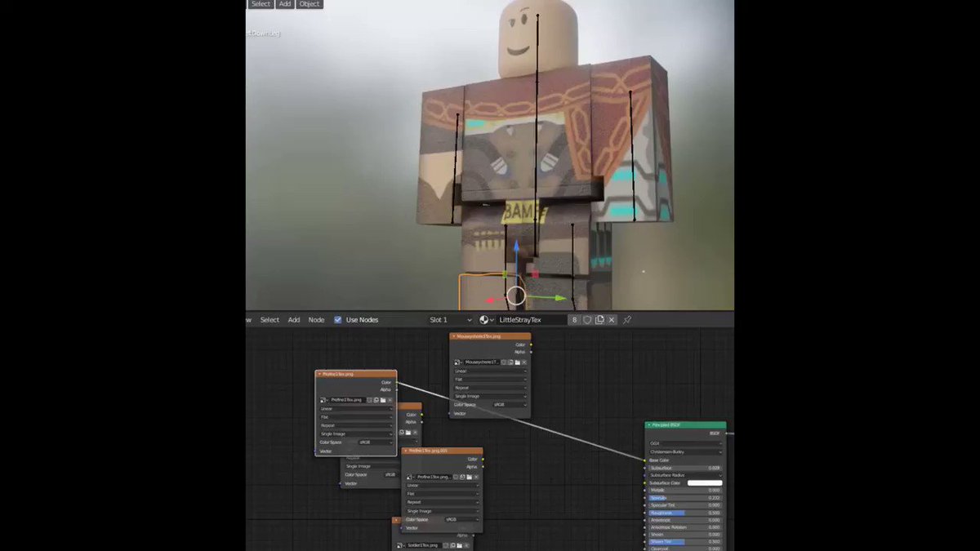
Task: Open image folder icon in selected Profine1Tex.png node
Action: pos(383,400)
